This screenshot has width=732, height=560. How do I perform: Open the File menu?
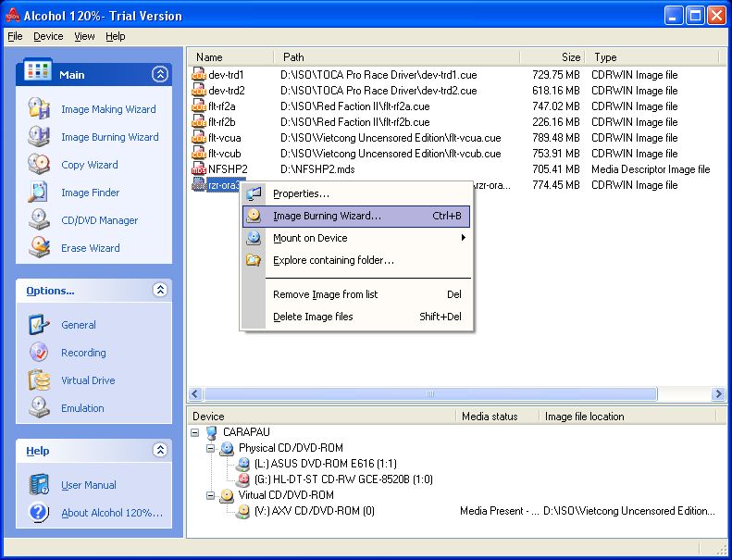tap(15, 36)
